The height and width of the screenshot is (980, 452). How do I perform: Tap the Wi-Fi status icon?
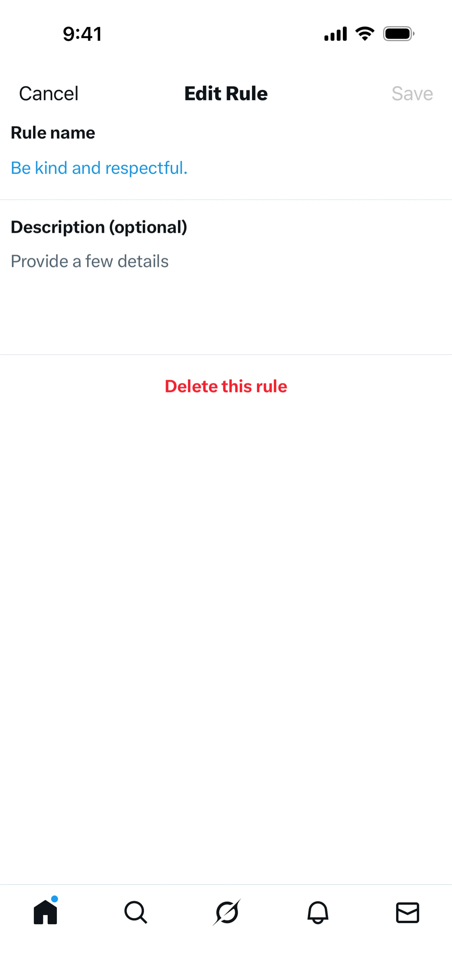point(365,34)
